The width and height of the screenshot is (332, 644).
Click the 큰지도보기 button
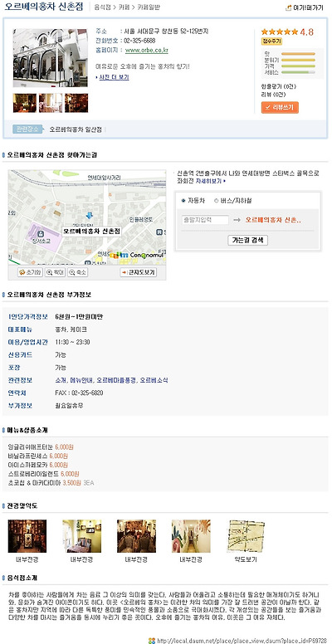138,272
